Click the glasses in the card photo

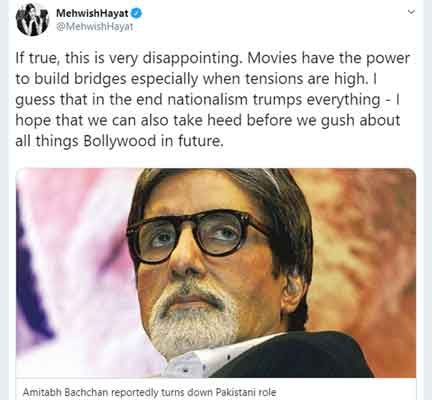[200, 236]
